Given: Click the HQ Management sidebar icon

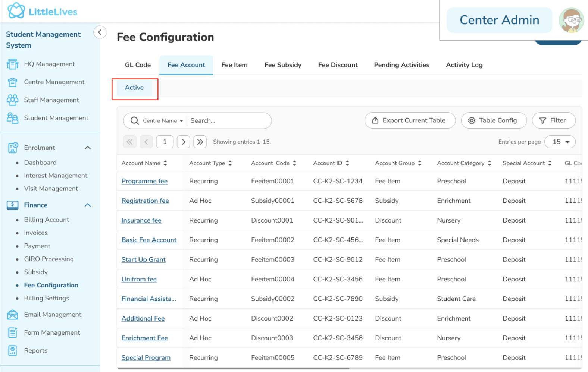Looking at the screenshot, I should tap(12, 64).
